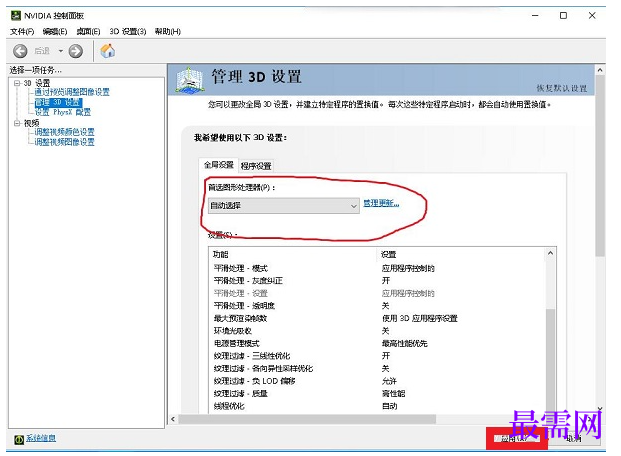The height and width of the screenshot is (456, 621).
Task: Select the 平滑处理 - 模式 row
Action: click(377, 269)
